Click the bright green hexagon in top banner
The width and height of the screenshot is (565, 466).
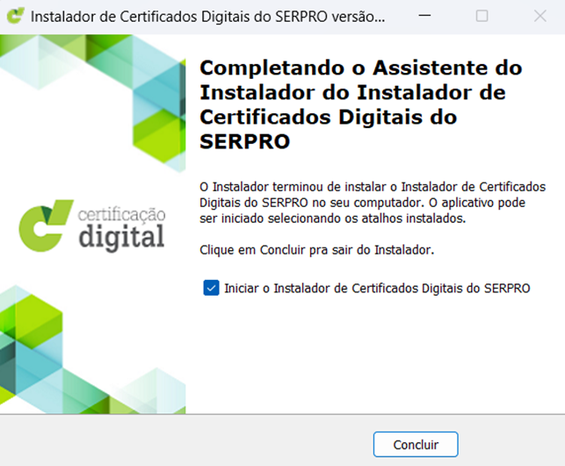pos(159,137)
